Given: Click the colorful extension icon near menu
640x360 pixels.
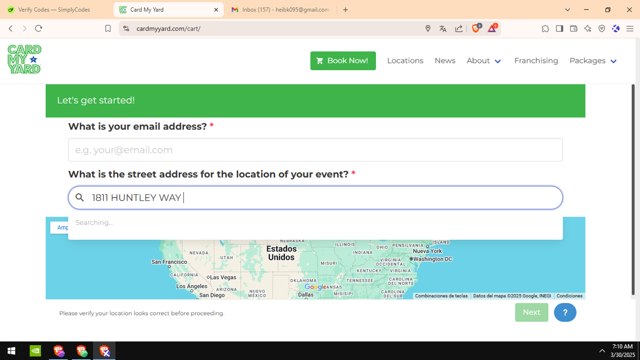Looking at the screenshot, I should (616, 29).
